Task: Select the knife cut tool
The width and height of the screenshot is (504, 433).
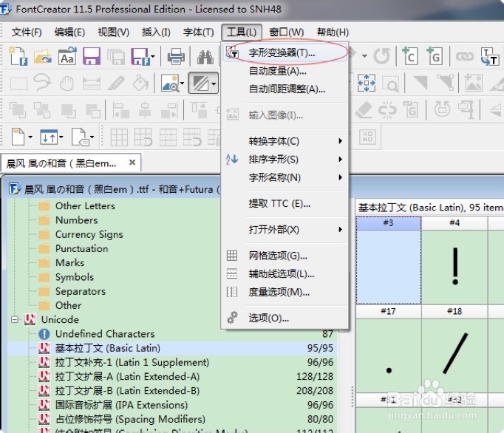Action: 116,83
